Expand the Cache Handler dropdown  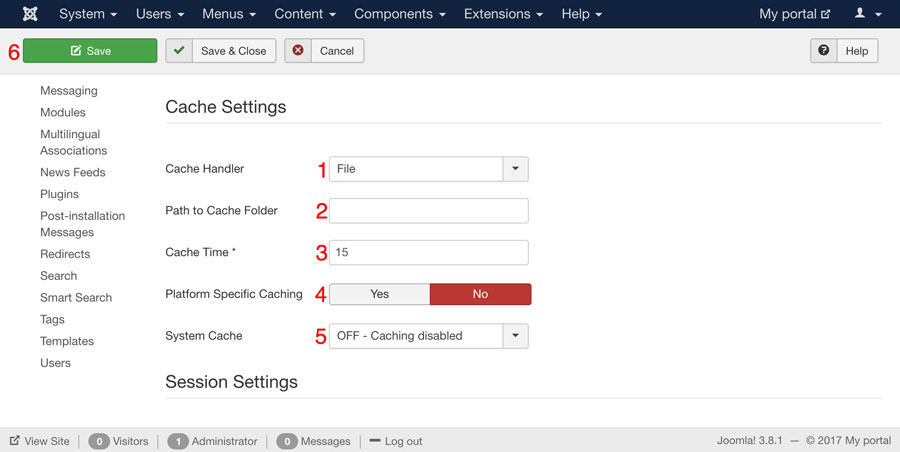(515, 169)
